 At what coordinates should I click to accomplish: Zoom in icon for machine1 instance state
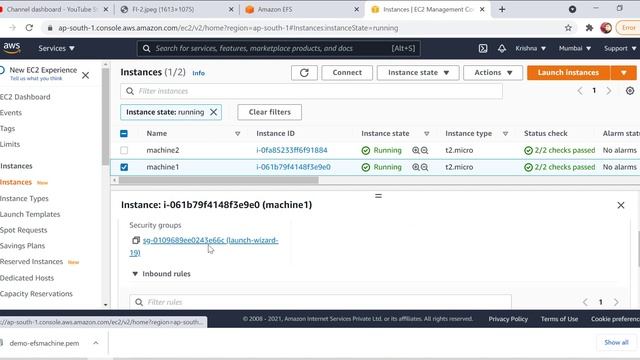pyautogui.click(x=416, y=167)
